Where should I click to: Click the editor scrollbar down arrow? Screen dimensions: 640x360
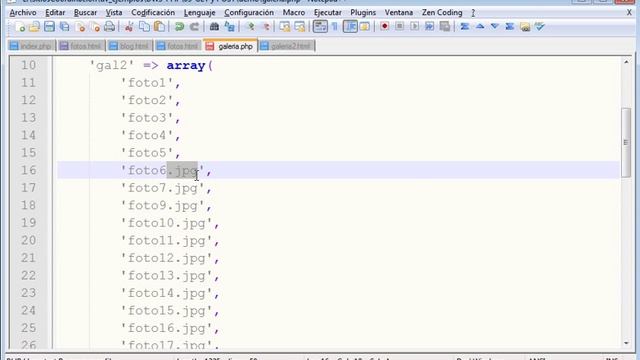pos(626,343)
